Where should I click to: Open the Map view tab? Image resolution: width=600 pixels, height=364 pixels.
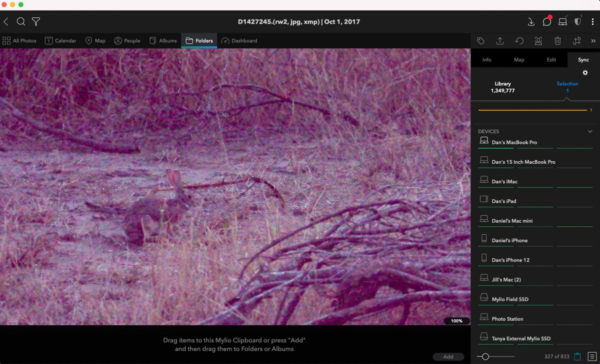click(x=95, y=41)
